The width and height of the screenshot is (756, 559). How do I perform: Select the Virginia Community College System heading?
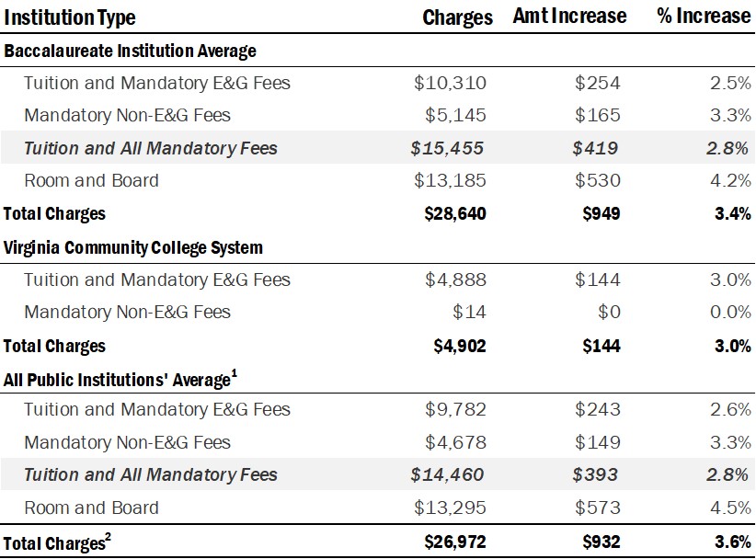tap(133, 247)
